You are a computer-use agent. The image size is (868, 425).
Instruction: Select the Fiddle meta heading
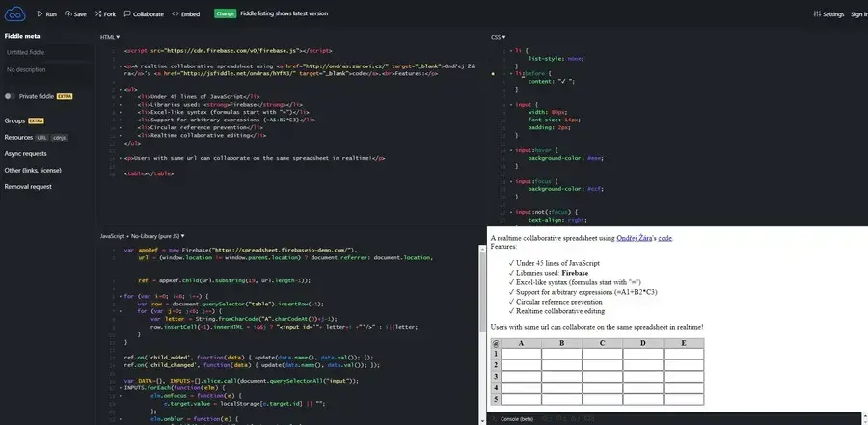22,36
